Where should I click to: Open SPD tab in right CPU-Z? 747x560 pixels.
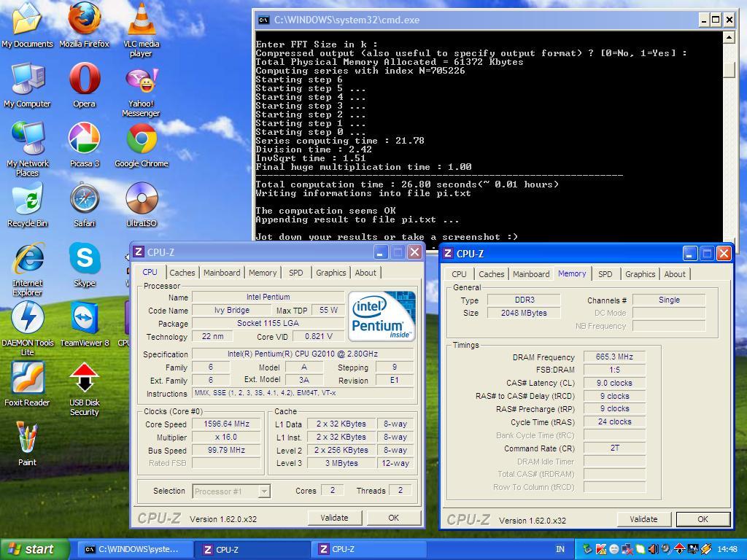tap(605, 274)
